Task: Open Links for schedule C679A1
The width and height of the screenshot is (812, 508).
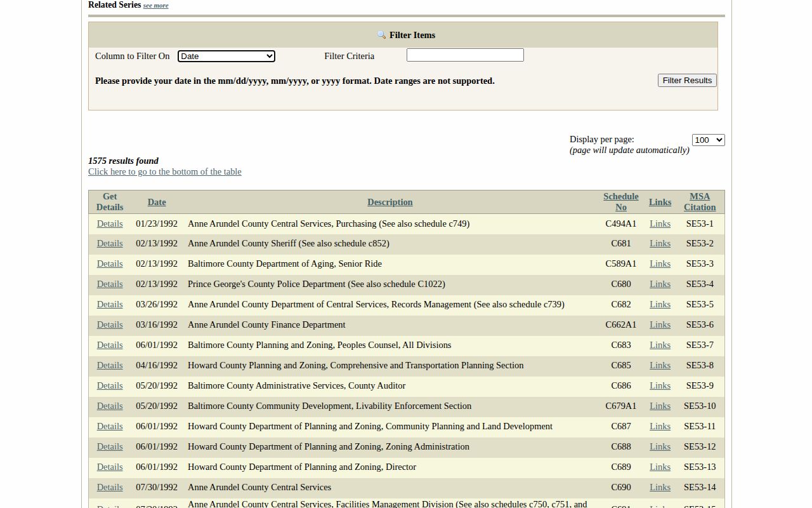Action: click(660, 406)
